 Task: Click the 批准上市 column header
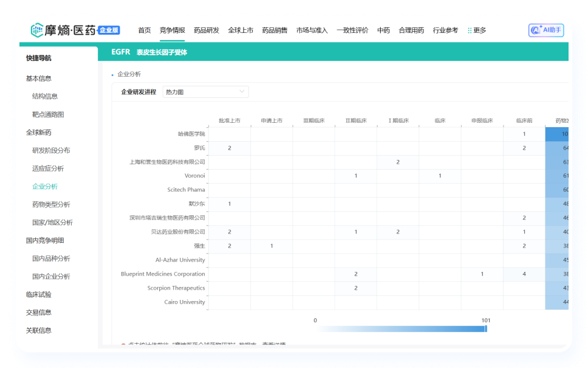pos(230,120)
